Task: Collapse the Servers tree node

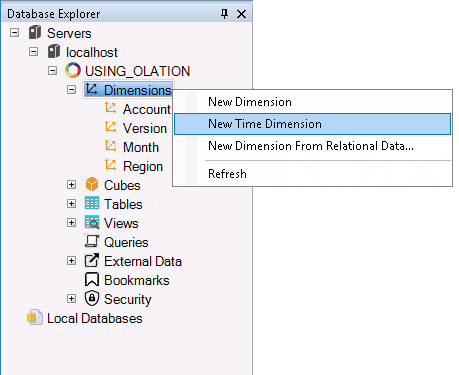Action: (14, 33)
